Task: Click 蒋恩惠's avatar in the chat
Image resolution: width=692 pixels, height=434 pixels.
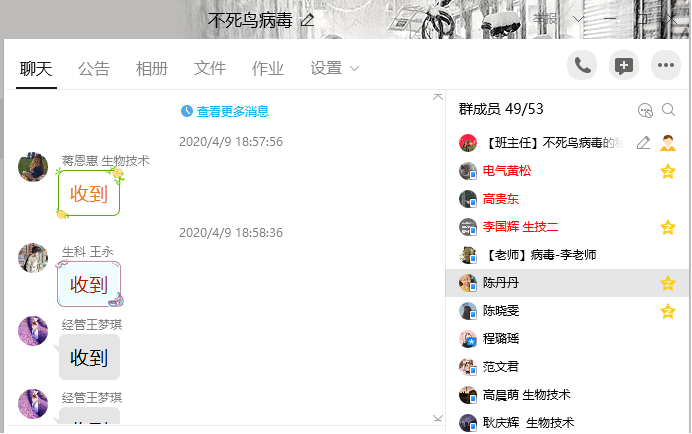Action: [33, 167]
